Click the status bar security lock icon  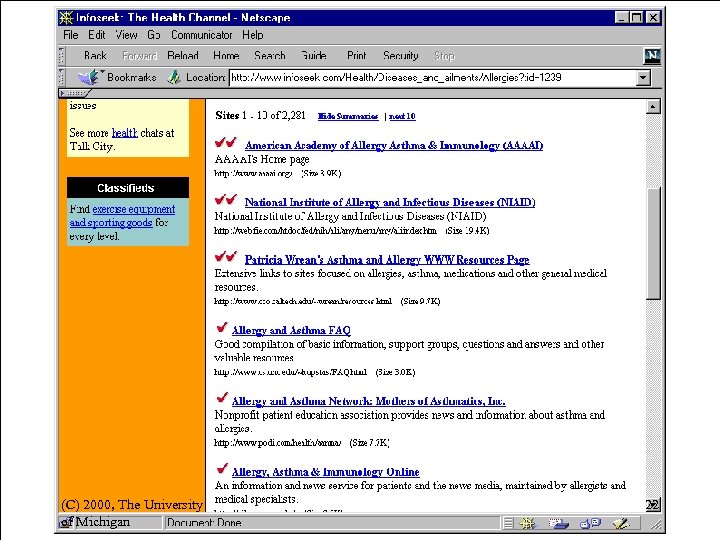66,523
